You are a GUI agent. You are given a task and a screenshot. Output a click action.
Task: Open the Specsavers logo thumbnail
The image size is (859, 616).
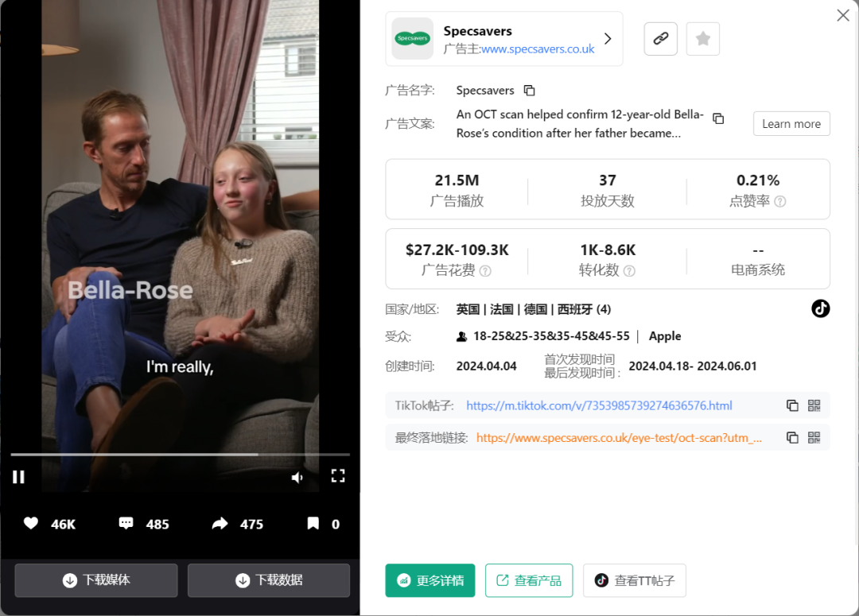tap(413, 38)
